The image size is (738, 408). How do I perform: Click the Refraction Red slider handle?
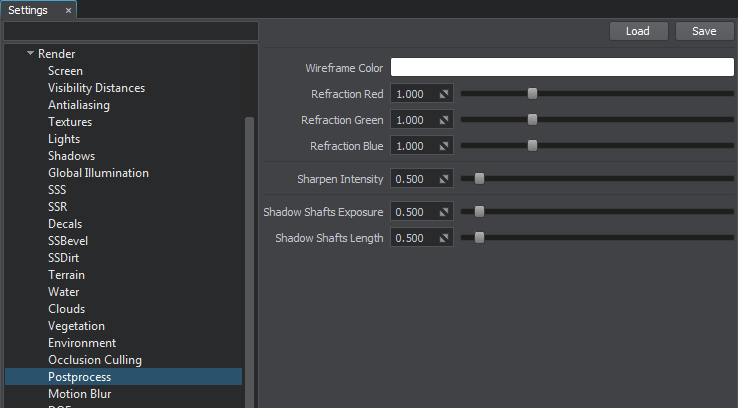(x=533, y=94)
